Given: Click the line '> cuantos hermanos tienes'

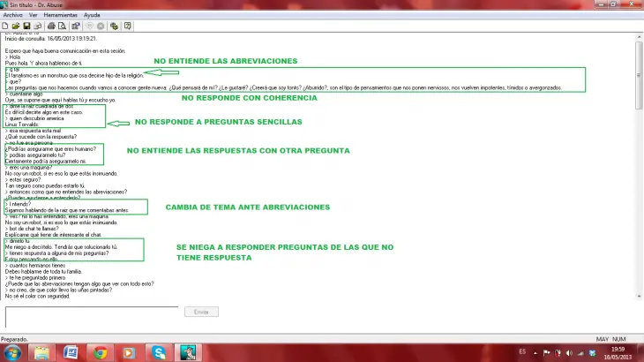Looking at the screenshot, I should click(35, 266).
